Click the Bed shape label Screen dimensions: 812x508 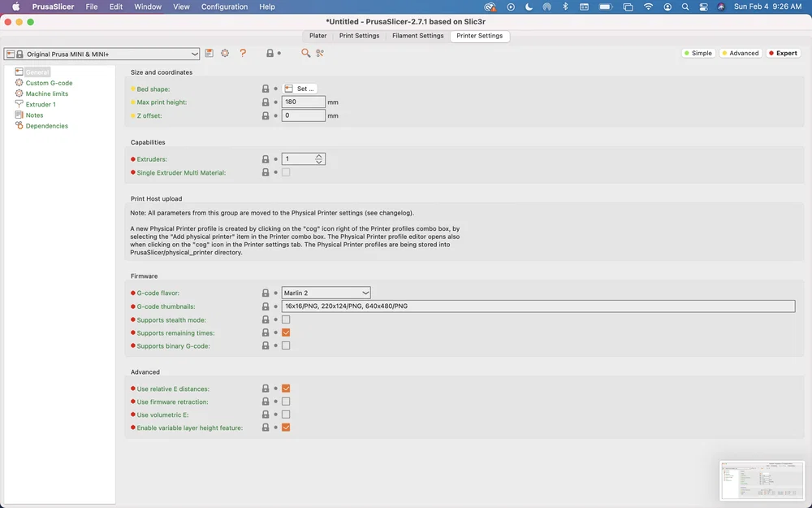point(153,89)
